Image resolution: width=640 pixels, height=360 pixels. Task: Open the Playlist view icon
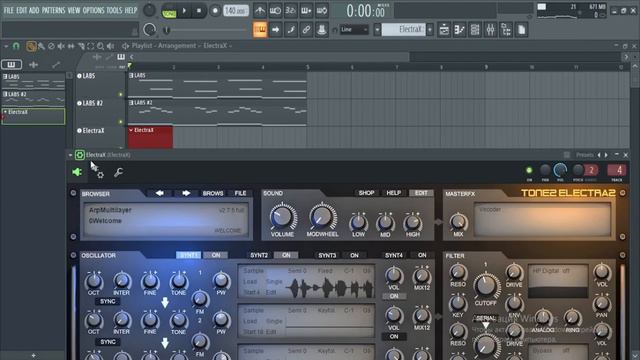tap(444, 30)
